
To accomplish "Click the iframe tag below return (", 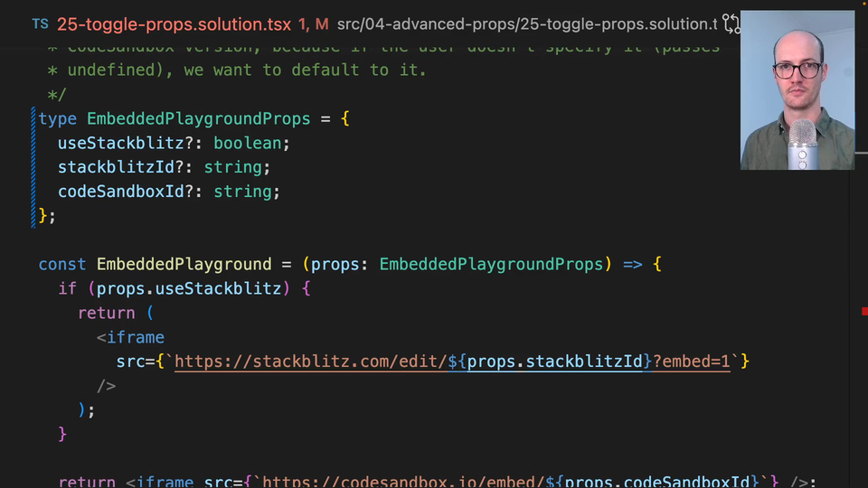I will coord(136,337).
